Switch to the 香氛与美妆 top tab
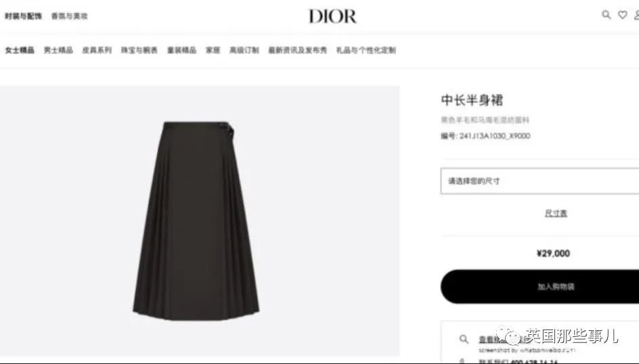Screen dimensions: 639x364 69,16
